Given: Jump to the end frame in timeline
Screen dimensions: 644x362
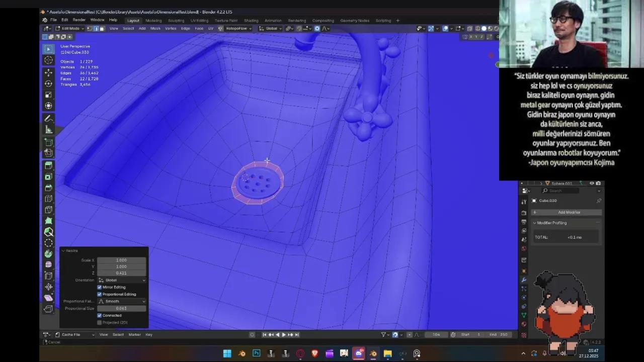Looking at the screenshot, I should (x=297, y=334).
